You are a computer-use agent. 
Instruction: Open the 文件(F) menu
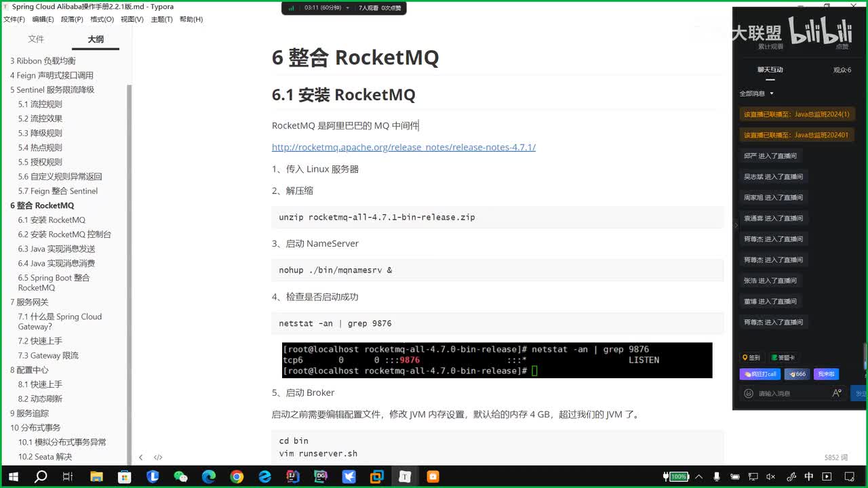[x=14, y=19]
